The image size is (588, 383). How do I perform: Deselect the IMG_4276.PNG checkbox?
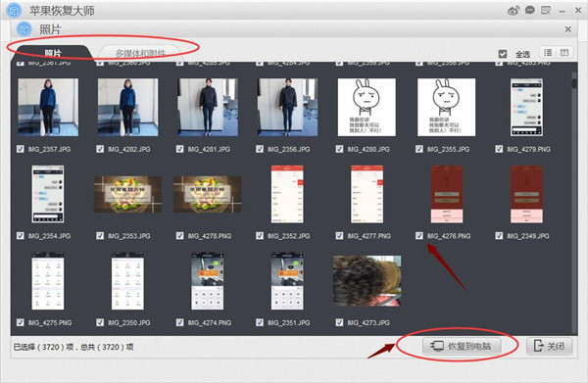coord(419,236)
